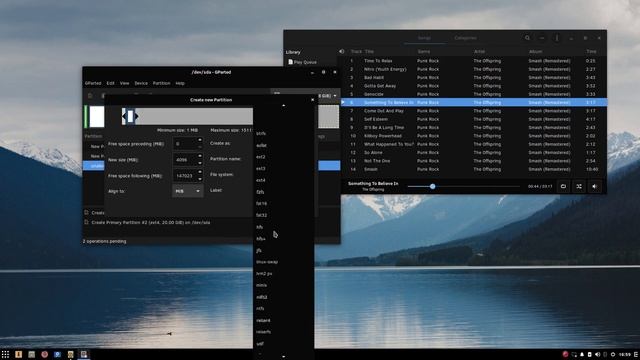
Task: Choose fat16 from the file system list
Action: coord(283,203)
